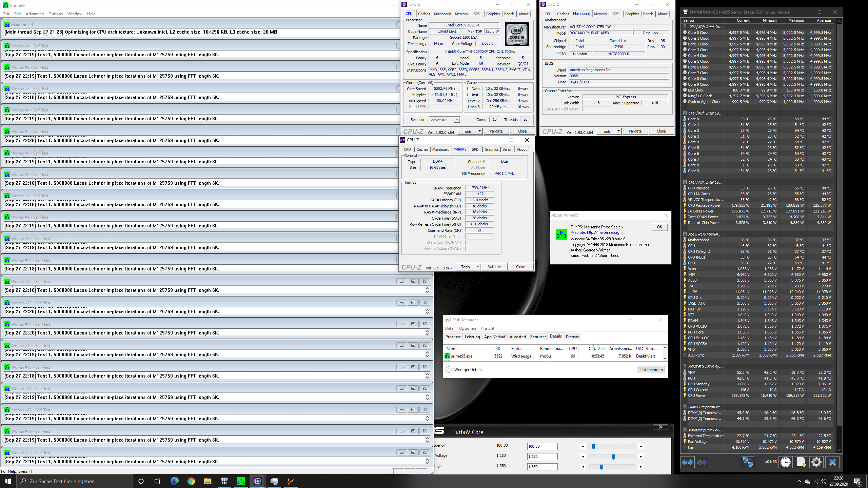Open HWiNFO sensor settings gear icon

pos(816,462)
